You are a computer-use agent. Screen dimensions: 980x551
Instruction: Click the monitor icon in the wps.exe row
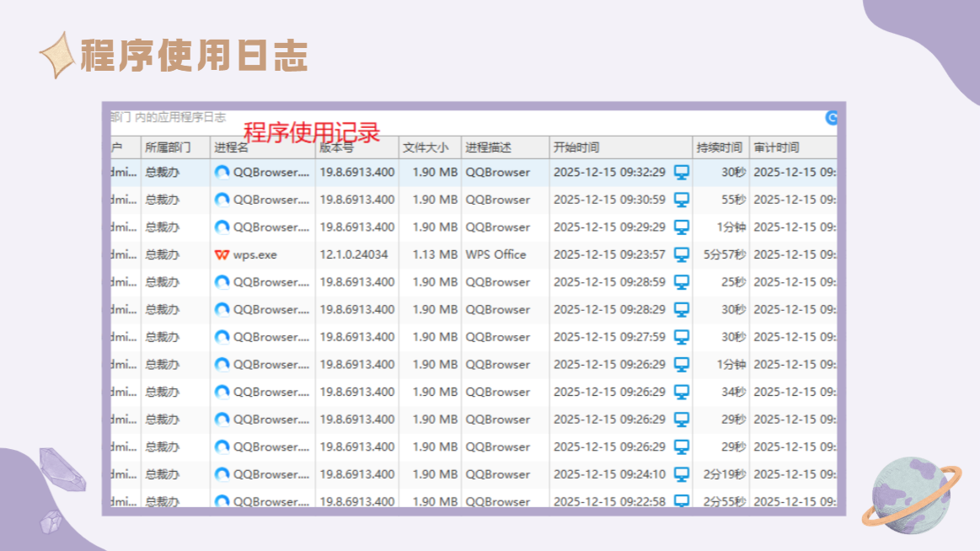(681, 255)
